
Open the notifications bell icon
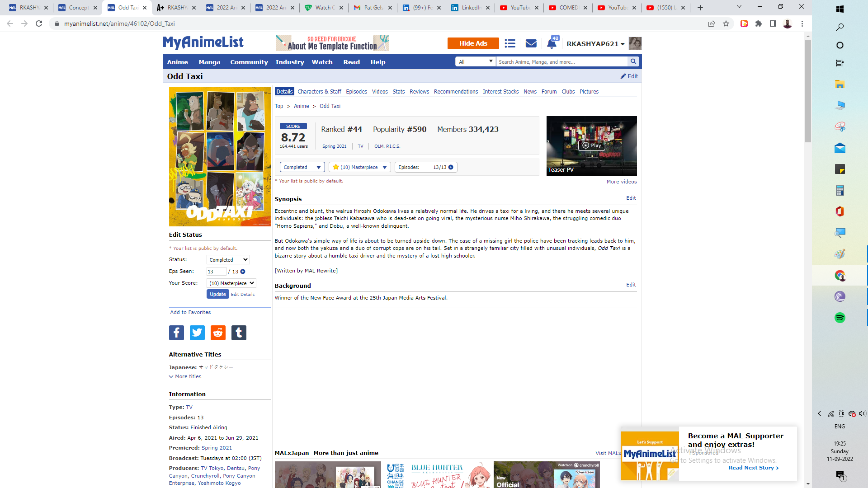[x=552, y=44]
